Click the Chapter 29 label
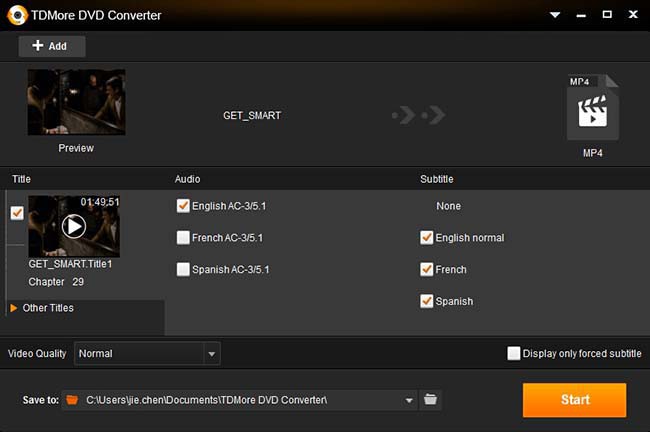Screen dimensions: 650x432 (x=56, y=282)
